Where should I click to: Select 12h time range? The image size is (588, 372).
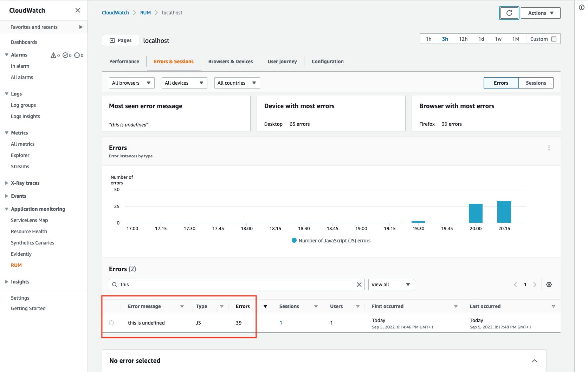click(463, 39)
